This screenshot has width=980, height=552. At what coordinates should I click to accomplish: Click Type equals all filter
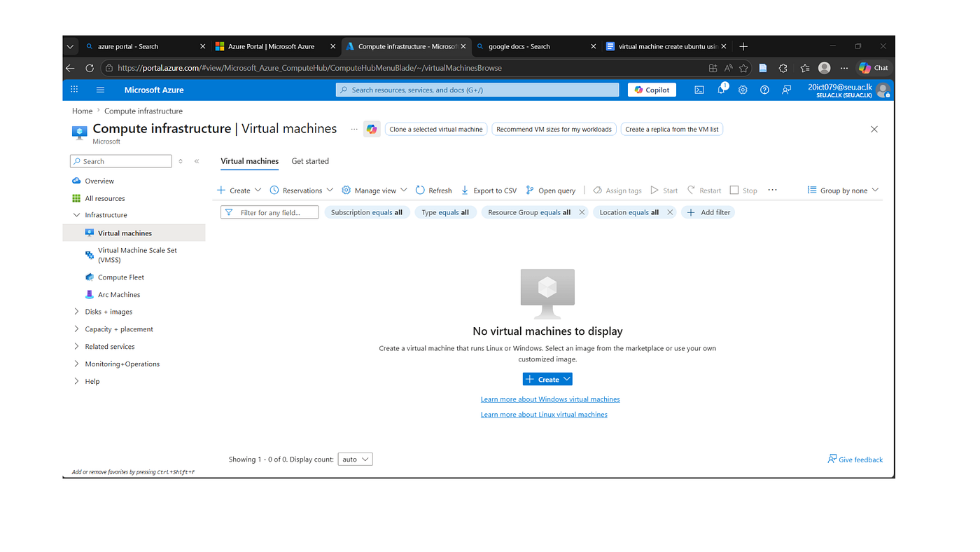(445, 212)
